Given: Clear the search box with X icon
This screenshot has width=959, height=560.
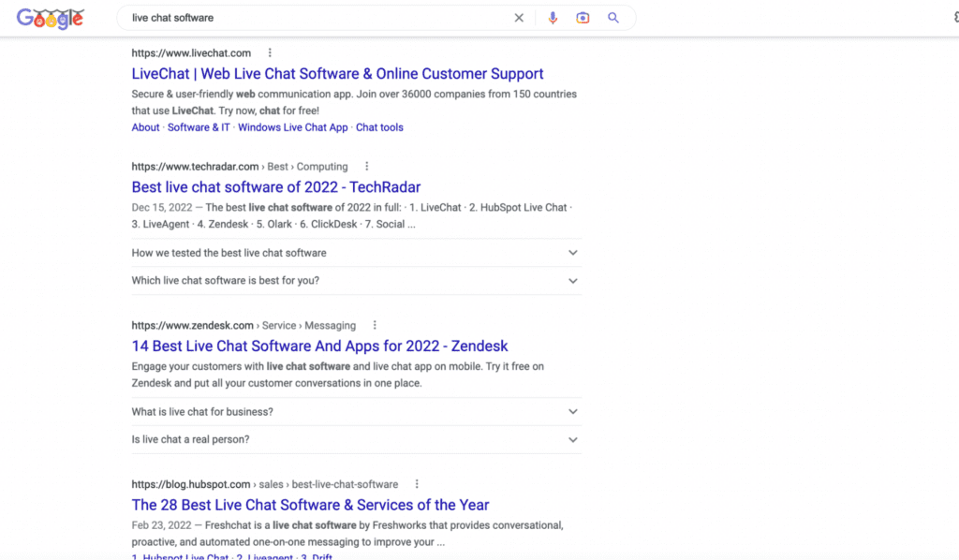Looking at the screenshot, I should click(519, 18).
